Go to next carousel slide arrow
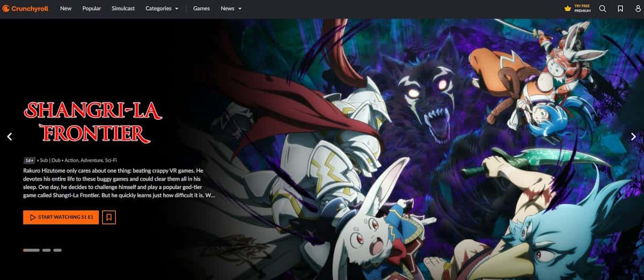Viewport: 644px width, 280px height. [634, 137]
